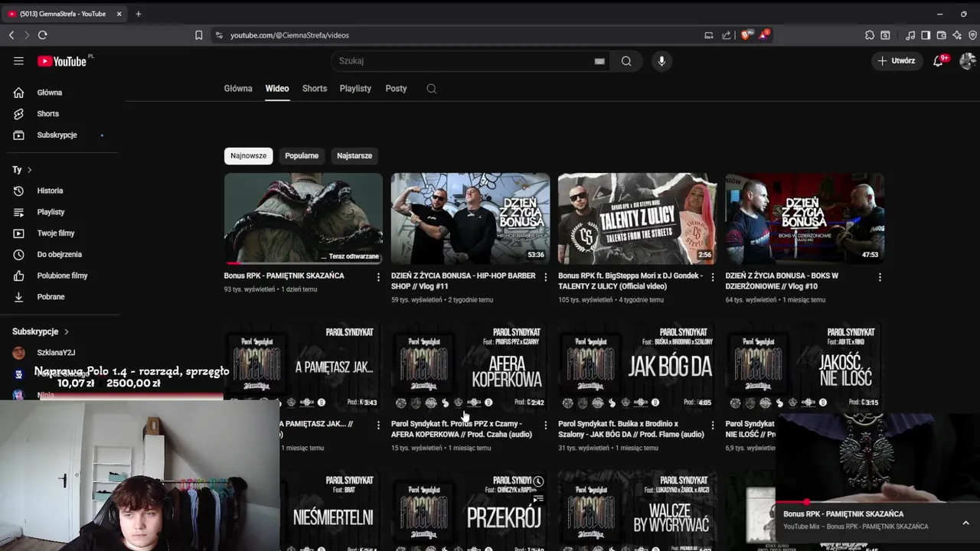The height and width of the screenshot is (551, 980).
Task: Open Twoje filmy in the sidebar
Action: [x=55, y=233]
